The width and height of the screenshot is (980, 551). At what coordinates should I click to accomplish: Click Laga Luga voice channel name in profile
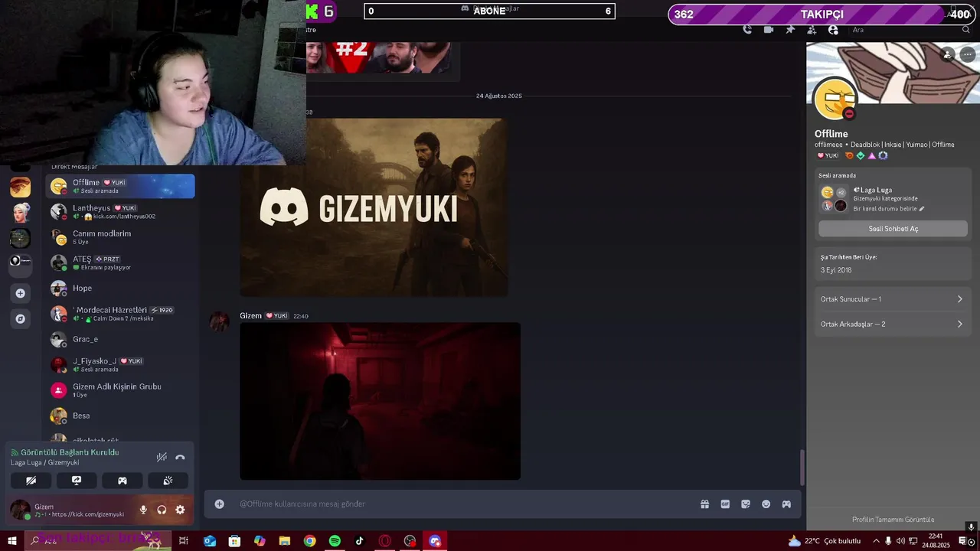pyautogui.click(x=877, y=190)
